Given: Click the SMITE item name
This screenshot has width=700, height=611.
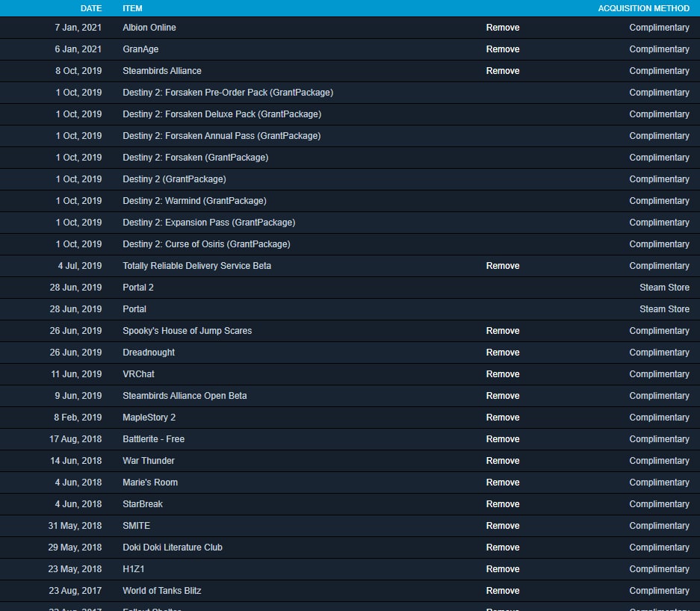Looking at the screenshot, I should point(136,526).
